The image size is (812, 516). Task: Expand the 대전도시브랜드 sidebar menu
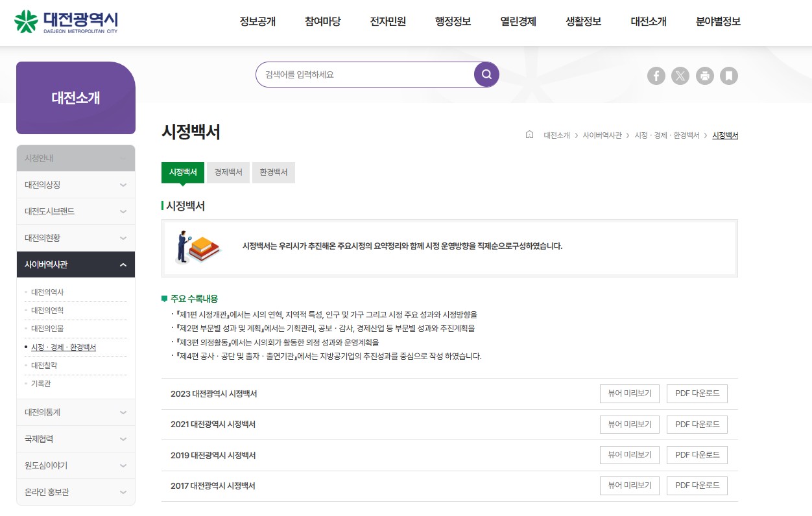[x=123, y=211]
